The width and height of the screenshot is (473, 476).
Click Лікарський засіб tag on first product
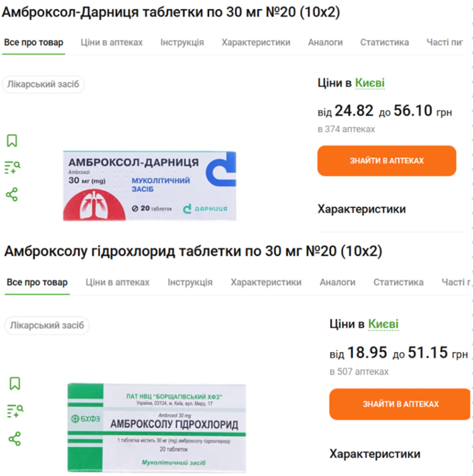[x=43, y=84]
